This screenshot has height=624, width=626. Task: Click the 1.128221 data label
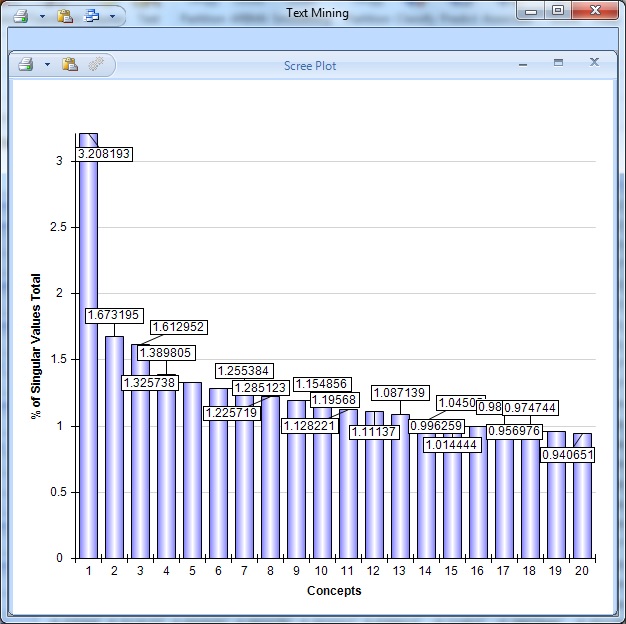pos(310,426)
